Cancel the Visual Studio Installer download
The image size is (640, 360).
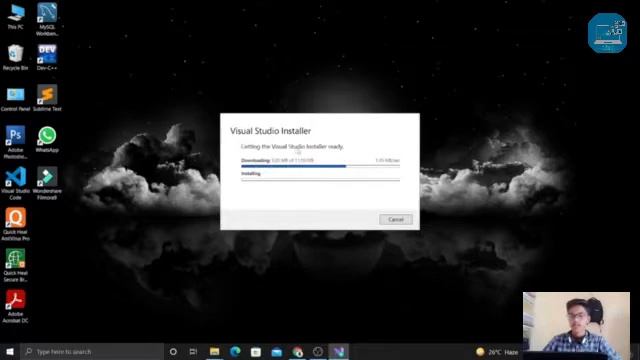click(396, 220)
